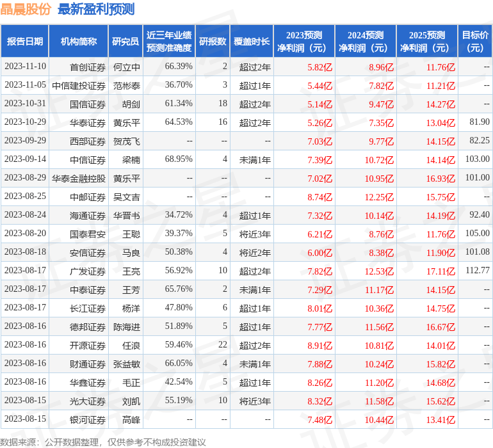
Task: Select institution 开源证券
Action: pyautogui.click(x=88, y=346)
